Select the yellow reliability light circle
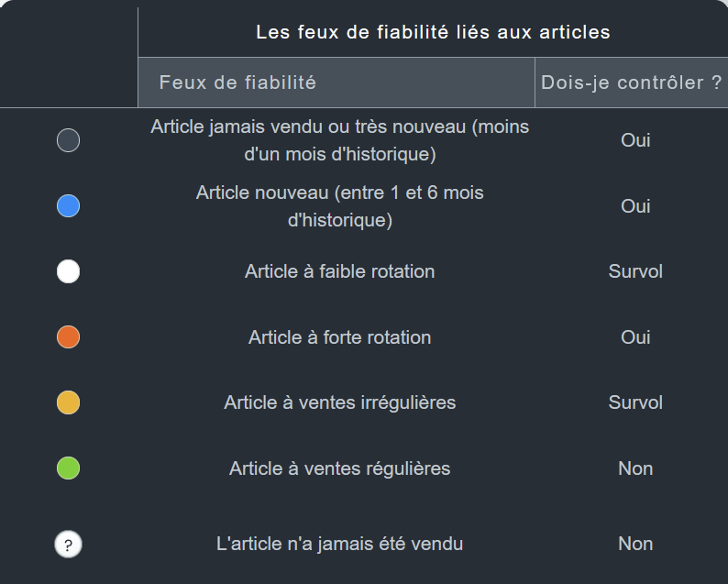728x584 pixels. point(68,402)
